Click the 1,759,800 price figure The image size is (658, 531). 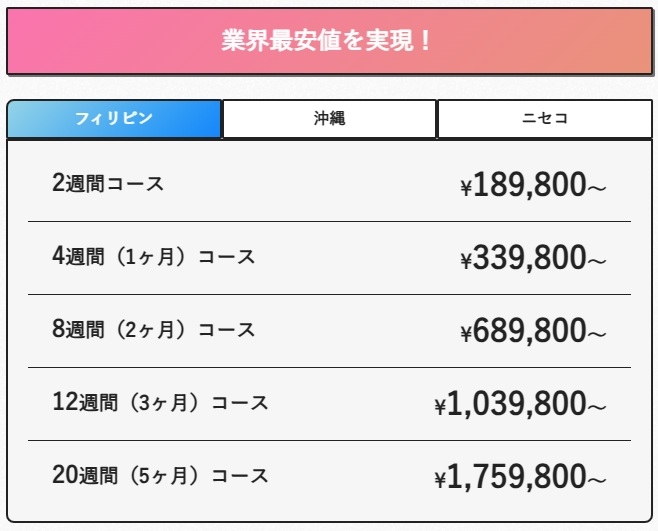[x=516, y=477]
